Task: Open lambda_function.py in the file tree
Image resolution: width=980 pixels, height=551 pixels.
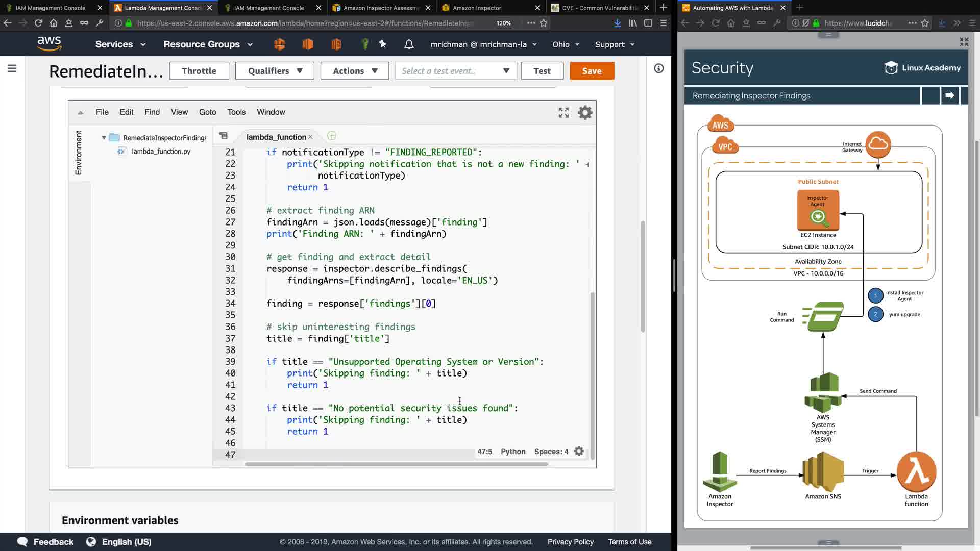Action: tap(161, 152)
